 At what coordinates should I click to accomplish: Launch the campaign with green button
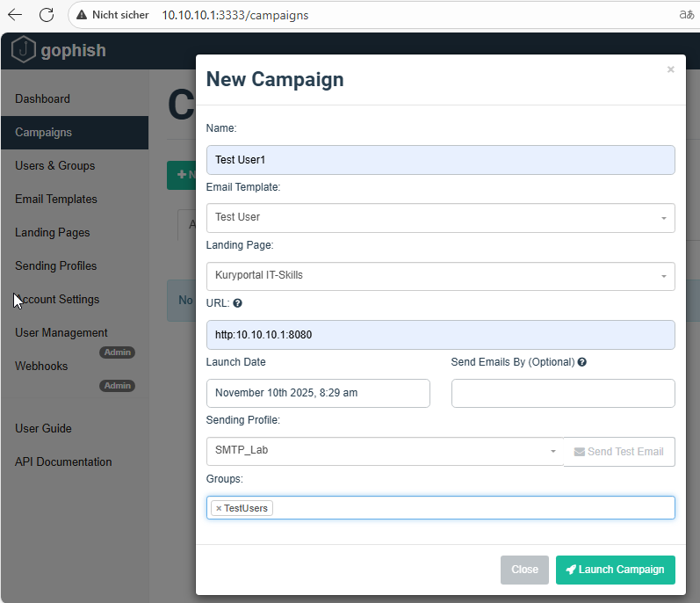pyautogui.click(x=615, y=570)
